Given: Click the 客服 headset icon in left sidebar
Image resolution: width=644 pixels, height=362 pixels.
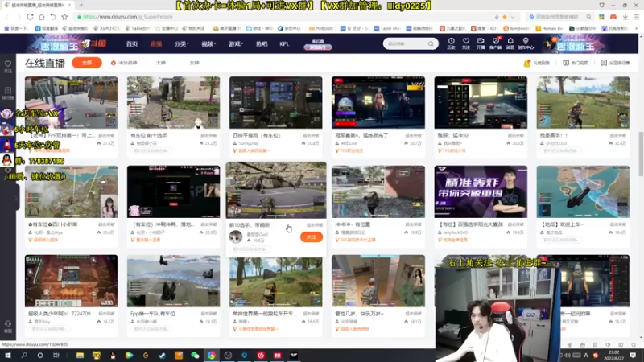Looking at the screenshot, I should coord(8,327).
